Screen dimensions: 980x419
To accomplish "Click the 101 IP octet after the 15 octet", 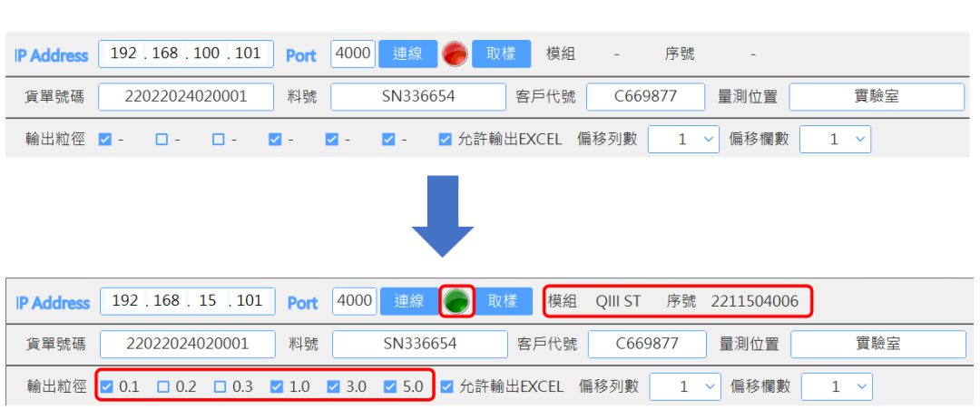I will (x=250, y=301).
